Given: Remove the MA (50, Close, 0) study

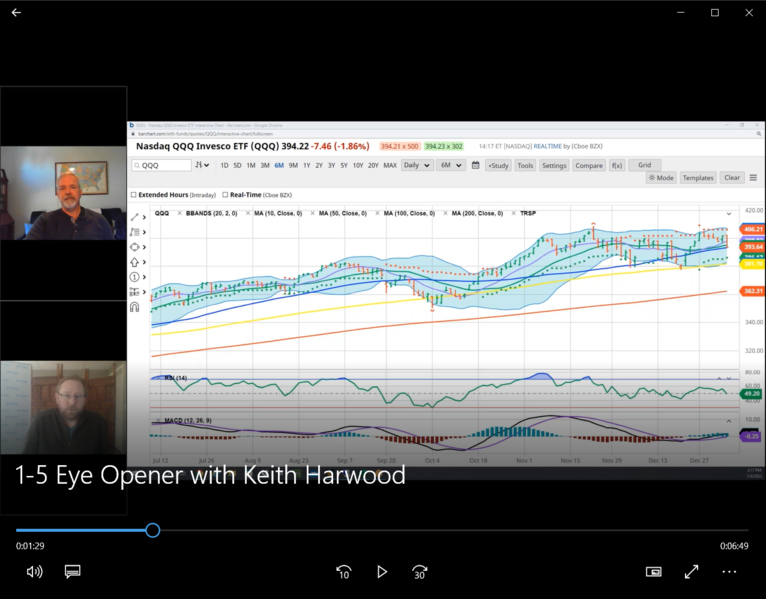Looking at the screenshot, I should coord(313,214).
